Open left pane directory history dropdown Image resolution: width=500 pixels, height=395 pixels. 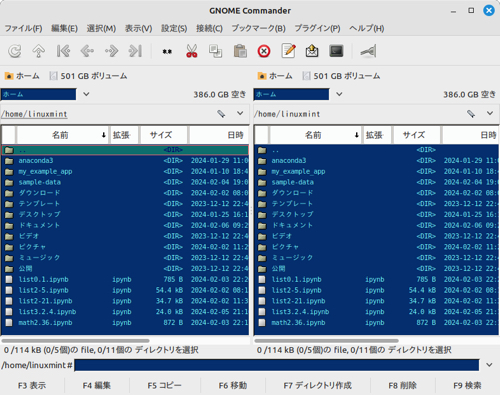coord(240,114)
